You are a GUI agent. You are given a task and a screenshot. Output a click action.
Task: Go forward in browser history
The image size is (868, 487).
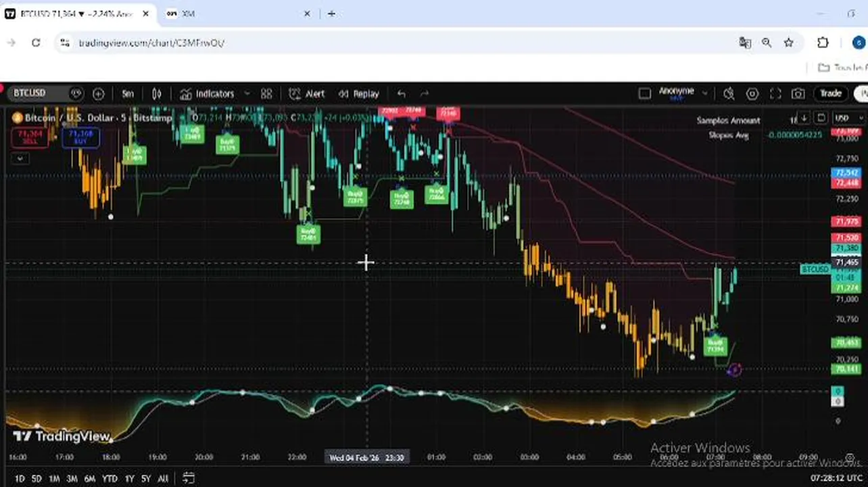(11, 43)
